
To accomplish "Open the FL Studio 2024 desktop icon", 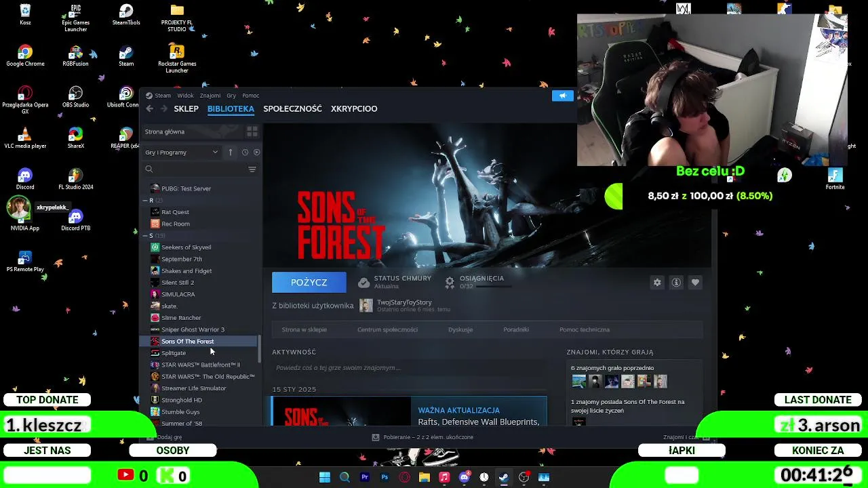I will [x=75, y=180].
